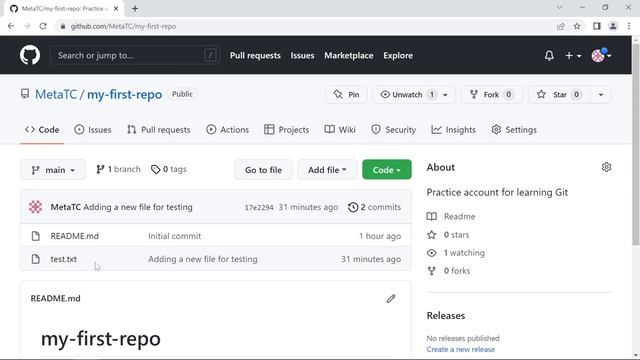Click the MetaTC owner link

click(x=56, y=94)
